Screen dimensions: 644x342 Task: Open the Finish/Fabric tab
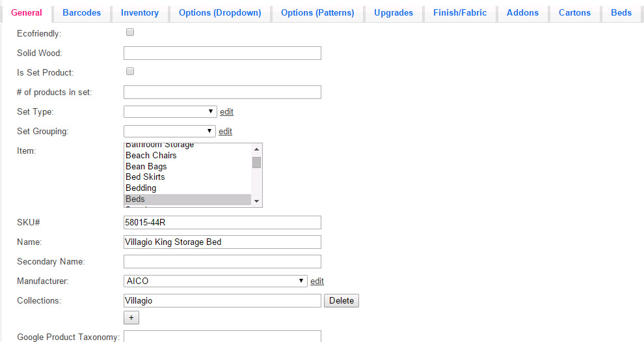(x=460, y=13)
